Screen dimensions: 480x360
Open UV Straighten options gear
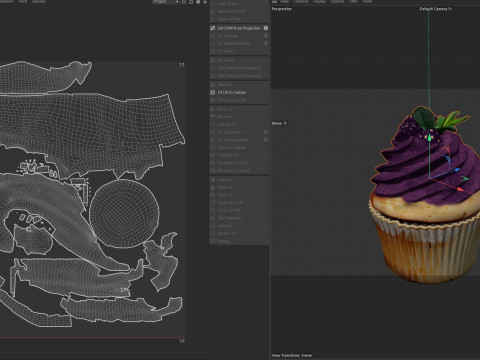(266, 132)
